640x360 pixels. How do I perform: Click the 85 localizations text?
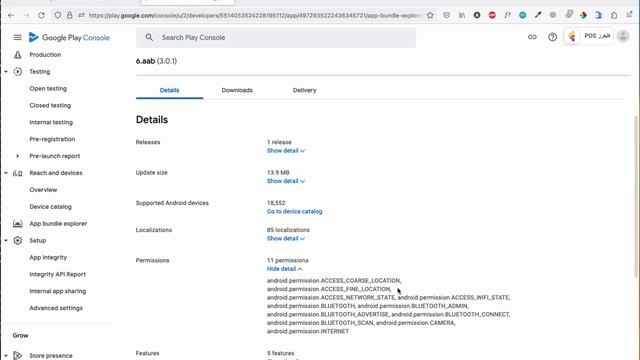288,230
